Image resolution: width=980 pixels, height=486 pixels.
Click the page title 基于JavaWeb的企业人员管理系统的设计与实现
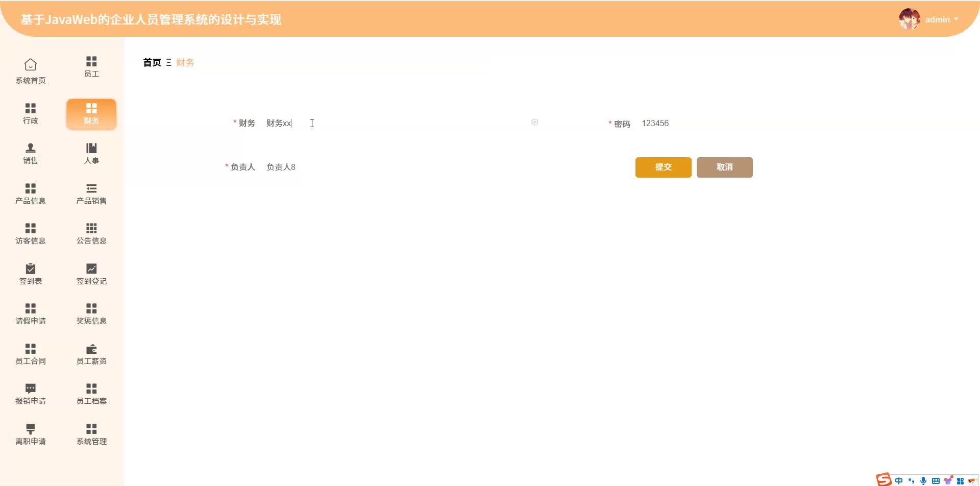click(151, 19)
